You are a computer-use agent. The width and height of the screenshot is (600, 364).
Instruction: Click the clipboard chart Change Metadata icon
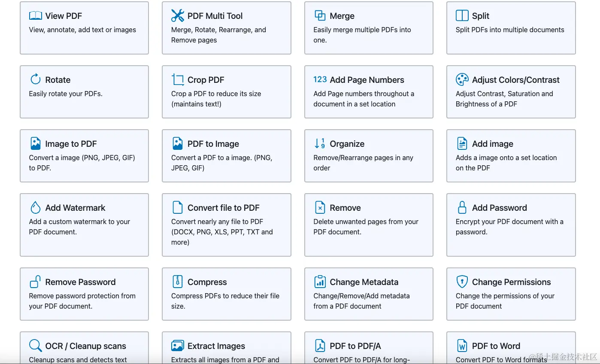320,282
